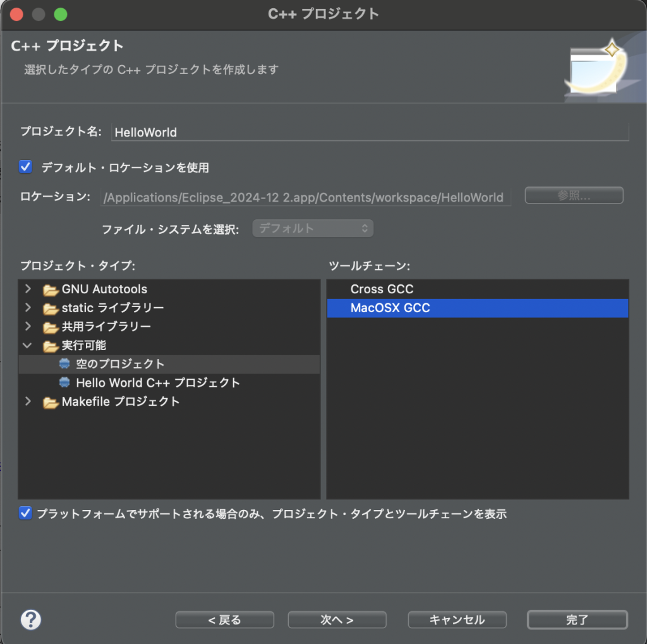Viewport: 647px width, 644px height.
Task: Expand the Makefile プロジェクト tree node
Action: pos(27,402)
